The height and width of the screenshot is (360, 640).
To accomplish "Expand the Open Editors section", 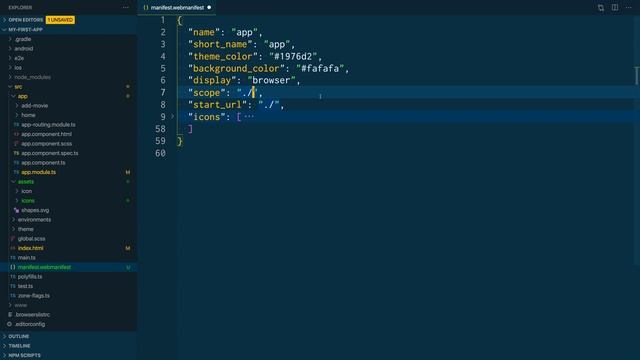I will (25, 20).
